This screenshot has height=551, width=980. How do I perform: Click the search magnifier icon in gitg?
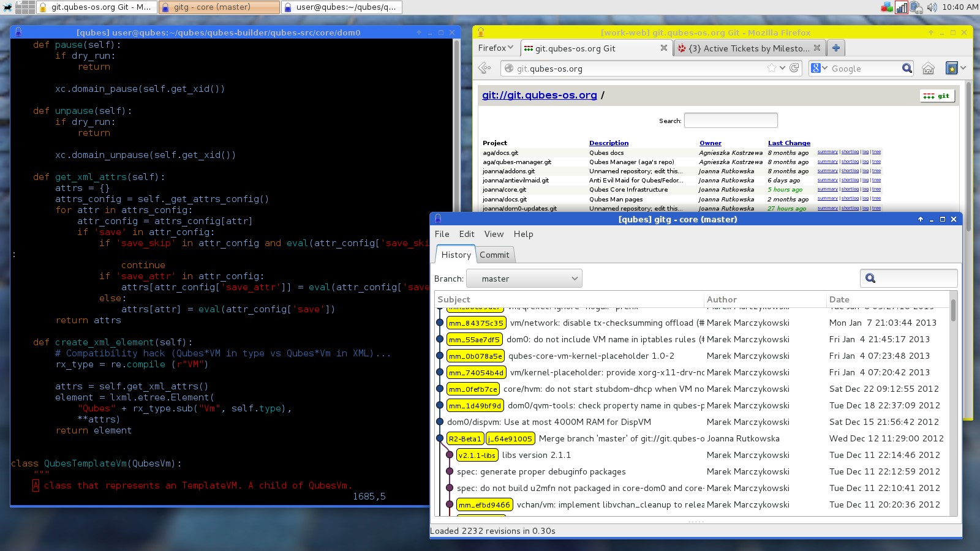pyautogui.click(x=870, y=278)
